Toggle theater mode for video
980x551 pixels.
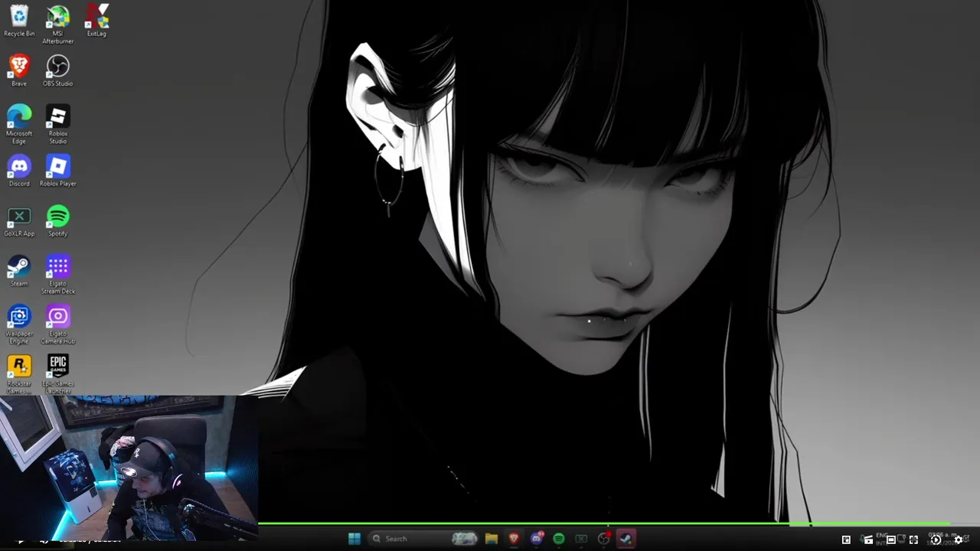pyautogui.click(x=891, y=540)
